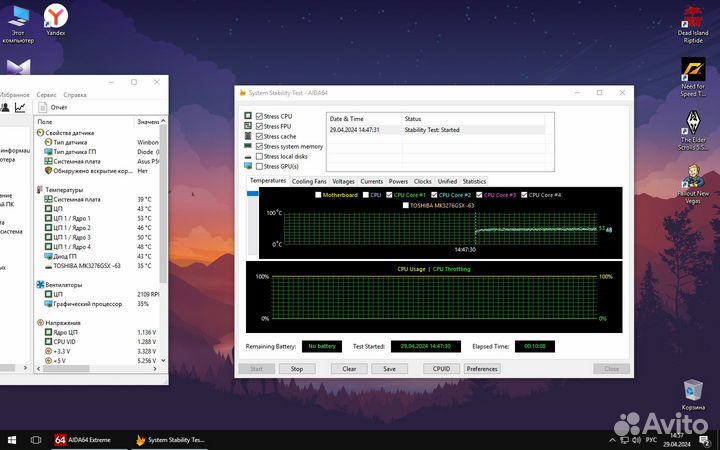Enable the Stress local disks checkbox
Screen dimensions: 720x450
pos(259,157)
